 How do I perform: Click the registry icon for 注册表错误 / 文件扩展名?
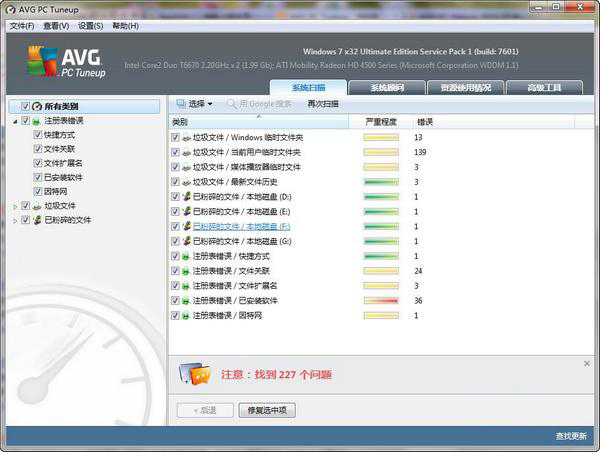(x=186, y=286)
